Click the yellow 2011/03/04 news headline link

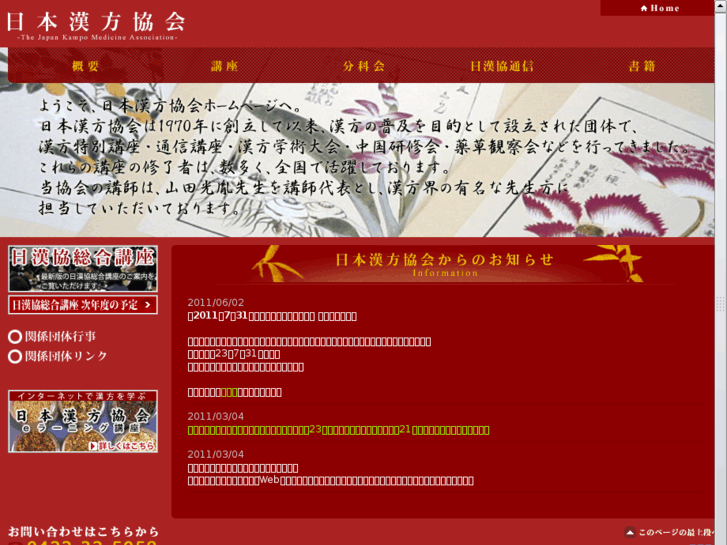click(x=338, y=430)
